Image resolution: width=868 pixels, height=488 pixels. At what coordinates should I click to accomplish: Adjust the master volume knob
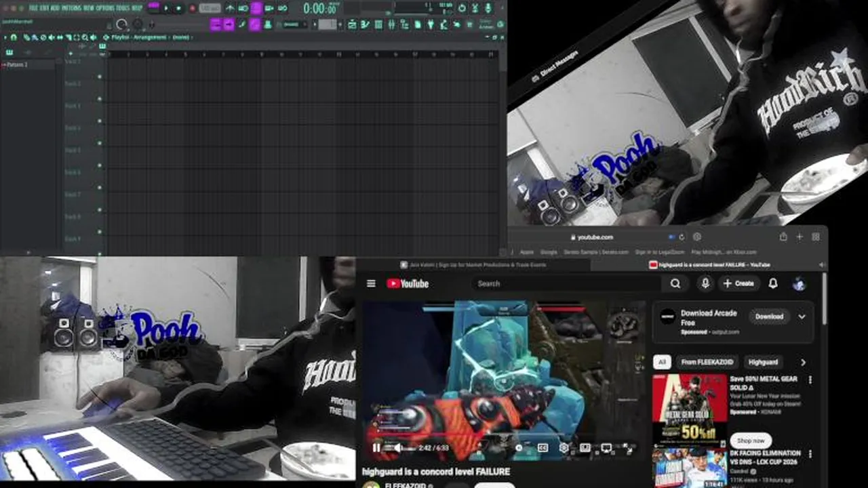tap(121, 24)
